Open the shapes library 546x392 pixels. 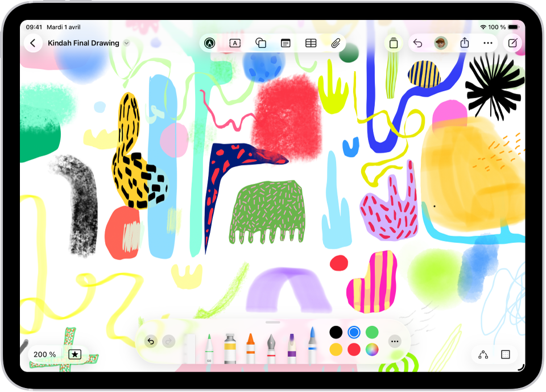click(261, 43)
